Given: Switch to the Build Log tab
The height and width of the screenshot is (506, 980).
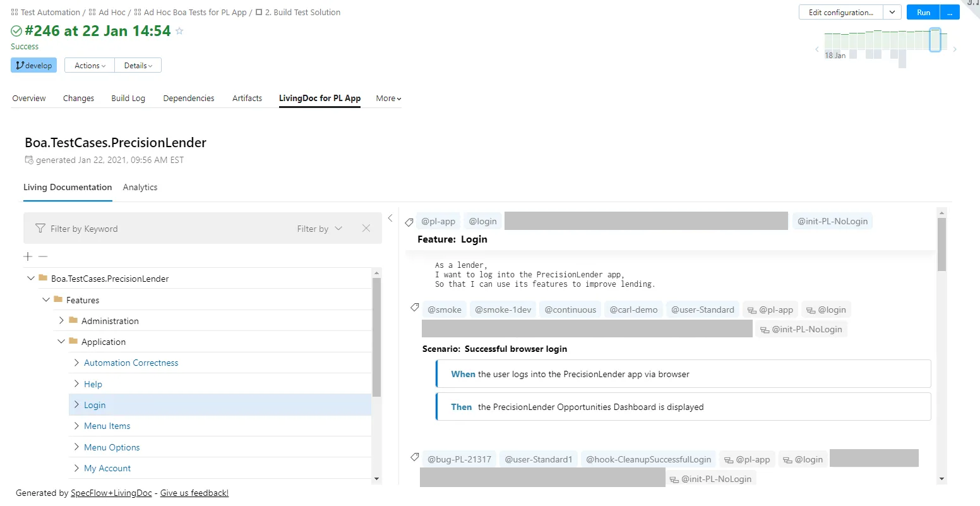Looking at the screenshot, I should click(128, 98).
